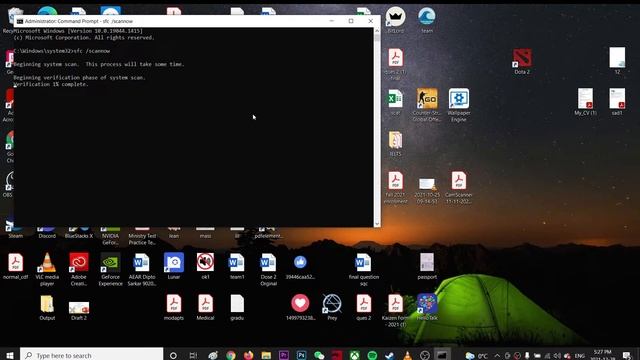Screen dimensions: 640x360
Task: Open Photoshop from the taskbar
Action: coord(301,356)
